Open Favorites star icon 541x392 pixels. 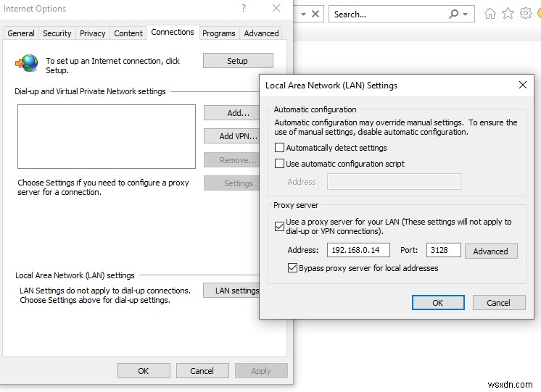click(x=508, y=14)
